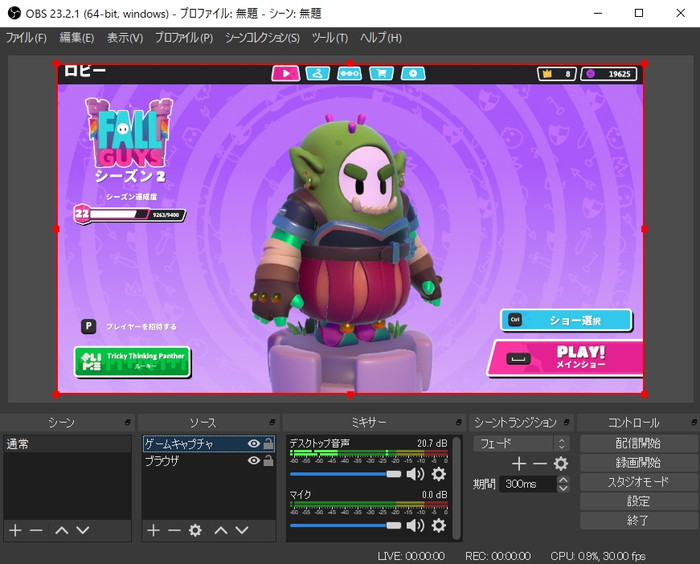
Task: Click ショー選択 button in preview
Action: pos(566,320)
